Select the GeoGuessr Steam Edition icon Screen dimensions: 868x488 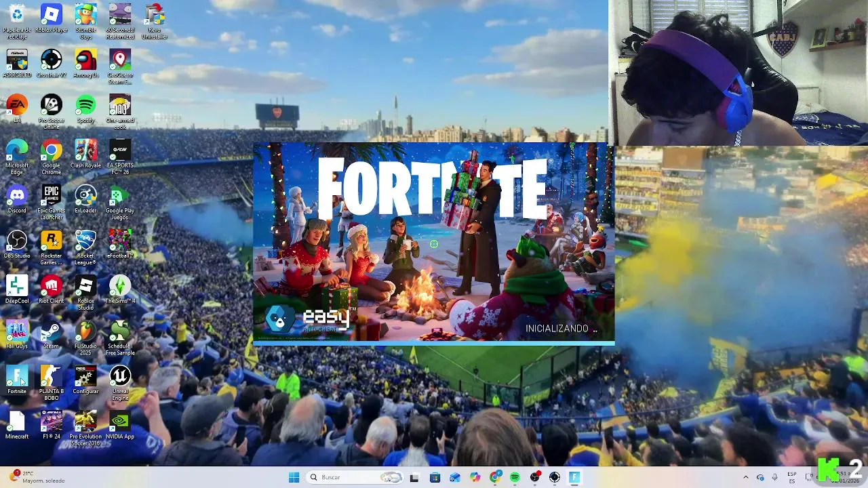[x=120, y=66]
